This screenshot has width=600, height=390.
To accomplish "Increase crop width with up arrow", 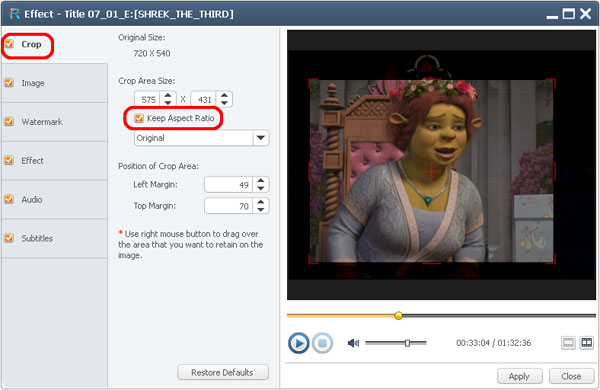I will 168,95.
